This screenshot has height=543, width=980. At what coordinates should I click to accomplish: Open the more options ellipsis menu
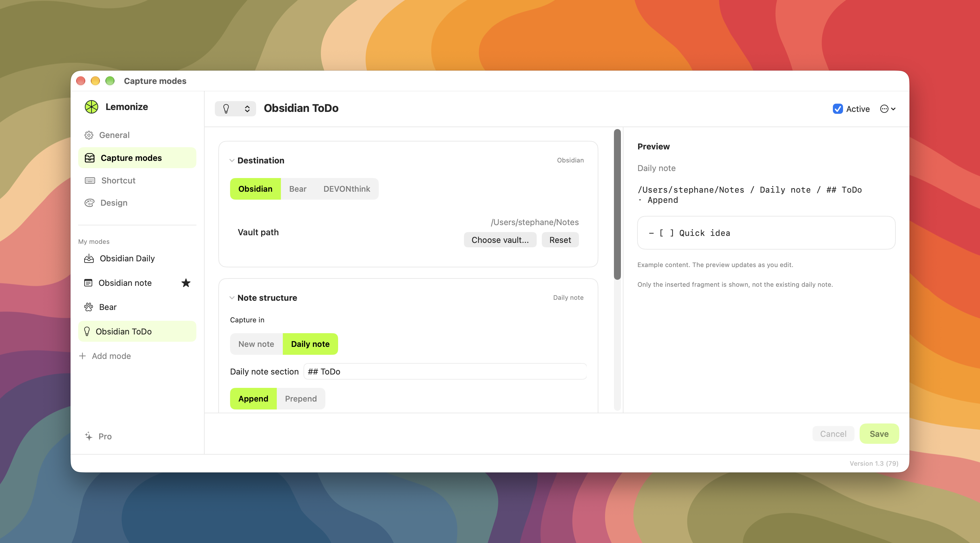(888, 109)
